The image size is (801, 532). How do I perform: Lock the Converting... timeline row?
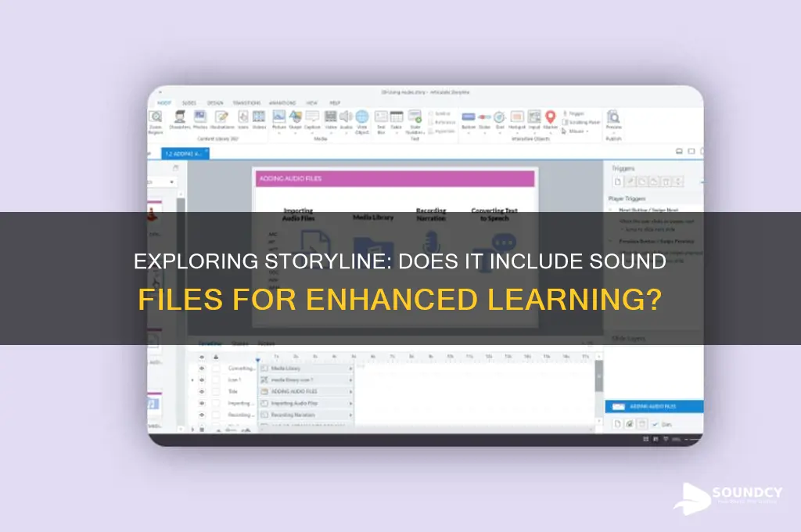point(216,368)
